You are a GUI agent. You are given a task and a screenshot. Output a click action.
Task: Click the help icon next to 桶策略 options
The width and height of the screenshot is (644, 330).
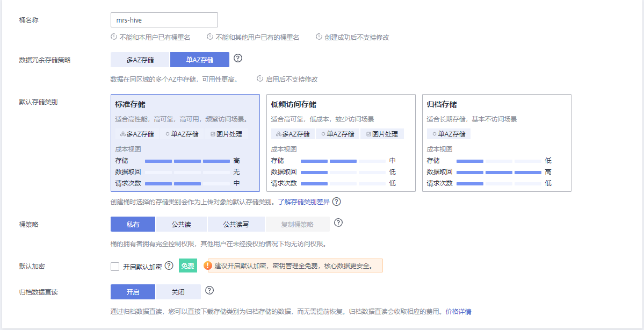pos(338,224)
